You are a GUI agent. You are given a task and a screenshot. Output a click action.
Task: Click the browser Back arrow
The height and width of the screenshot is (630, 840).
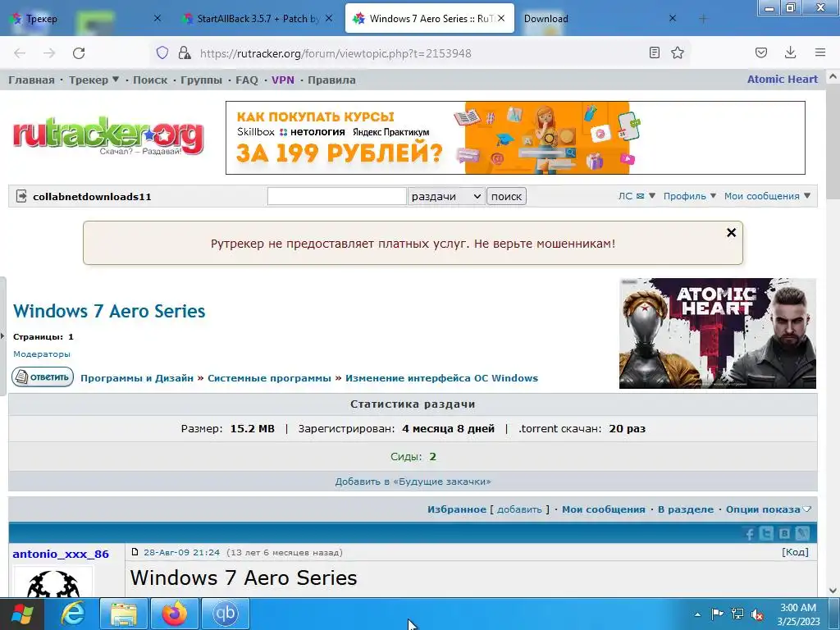tap(20, 53)
